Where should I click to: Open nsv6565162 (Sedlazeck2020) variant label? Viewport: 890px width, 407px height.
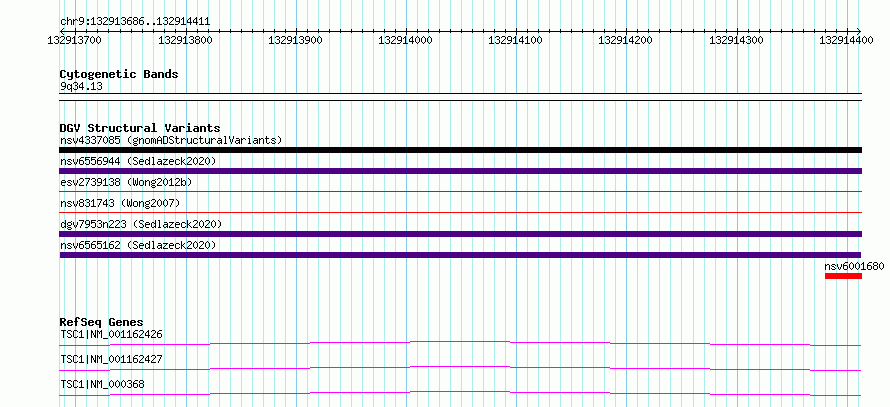click(x=138, y=245)
